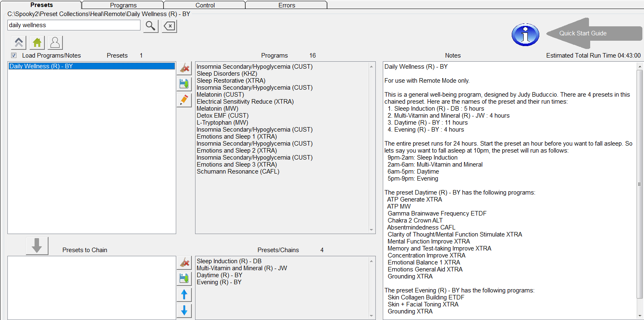644x320 pixels.
Task: Click the Quick Start Guide arrow button
Action: click(594, 33)
